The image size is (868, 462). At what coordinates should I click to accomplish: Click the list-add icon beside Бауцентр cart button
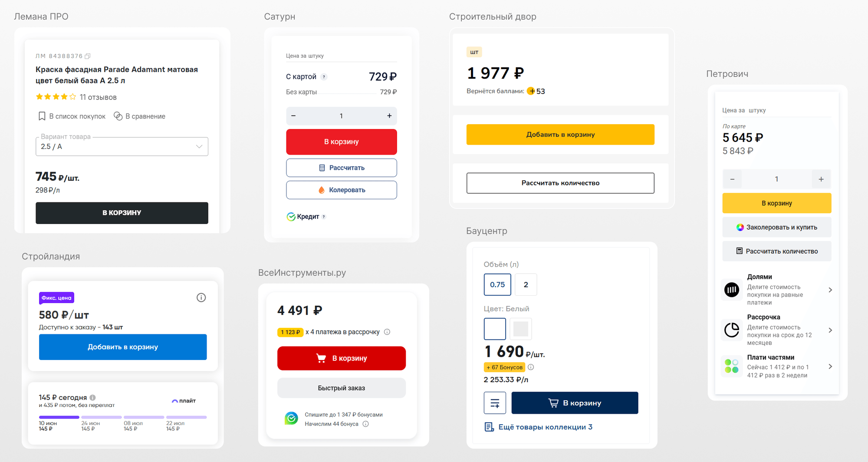(x=495, y=403)
